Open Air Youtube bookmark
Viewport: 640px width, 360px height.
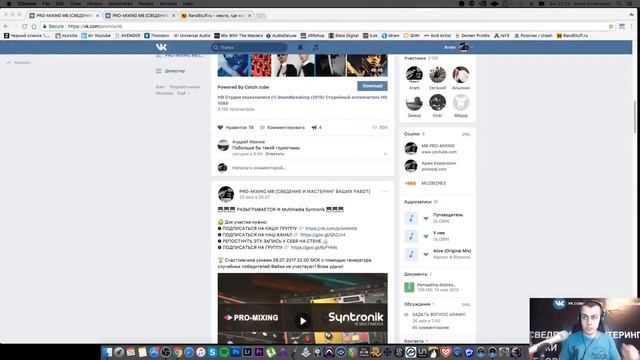coord(96,36)
